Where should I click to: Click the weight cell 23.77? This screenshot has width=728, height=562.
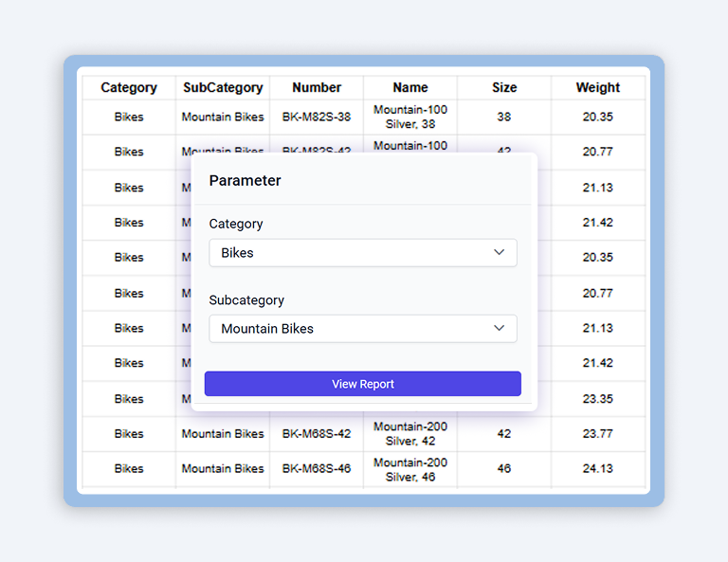[598, 434]
